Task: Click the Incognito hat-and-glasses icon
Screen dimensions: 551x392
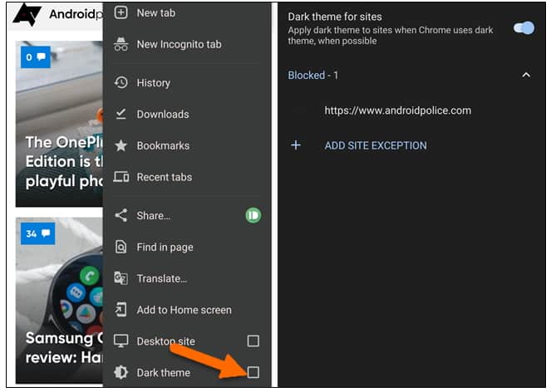Action: tap(121, 44)
